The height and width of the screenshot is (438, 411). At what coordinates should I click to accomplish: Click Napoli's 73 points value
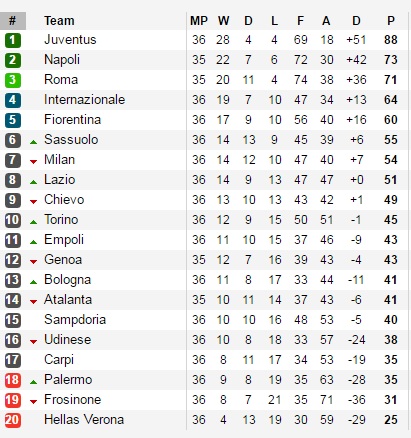(x=391, y=60)
